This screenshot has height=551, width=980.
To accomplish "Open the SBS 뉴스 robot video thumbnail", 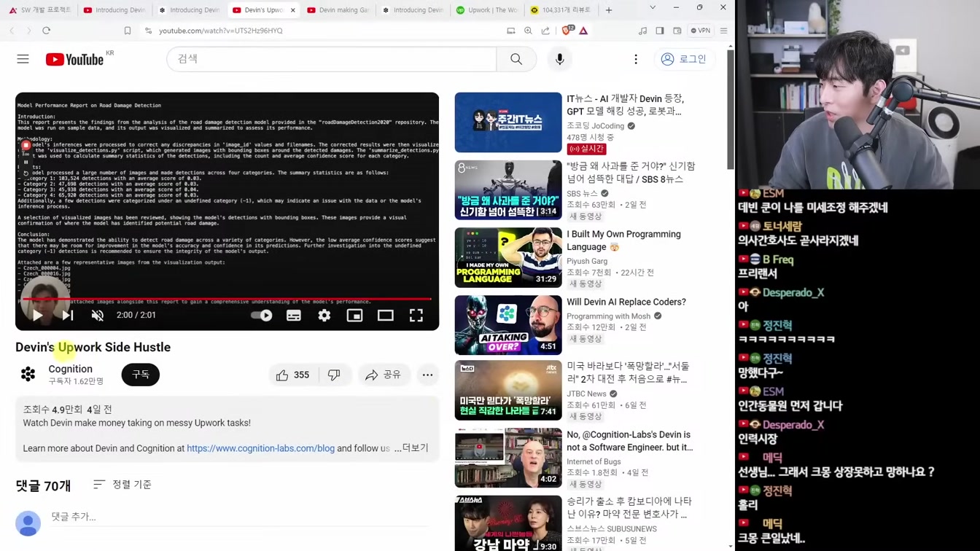I will (508, 190).
